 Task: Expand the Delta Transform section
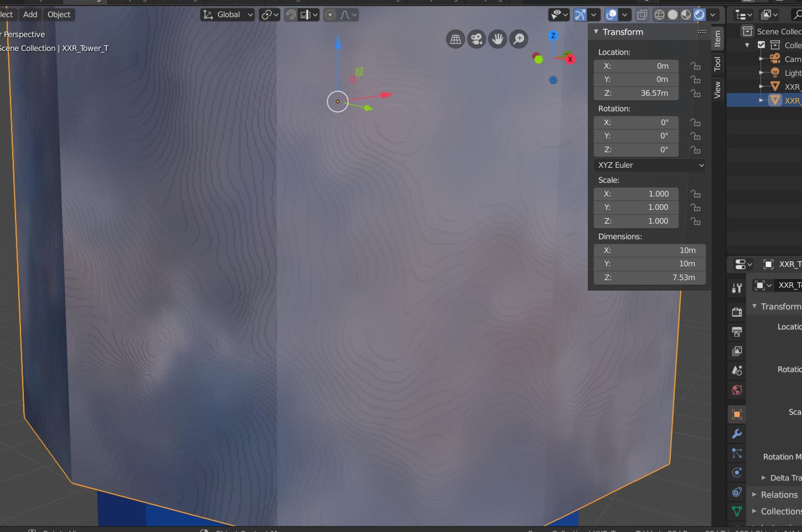[782, 477]
